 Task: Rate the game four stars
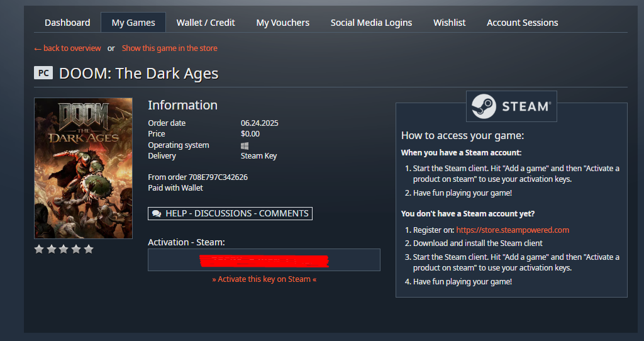76,249
